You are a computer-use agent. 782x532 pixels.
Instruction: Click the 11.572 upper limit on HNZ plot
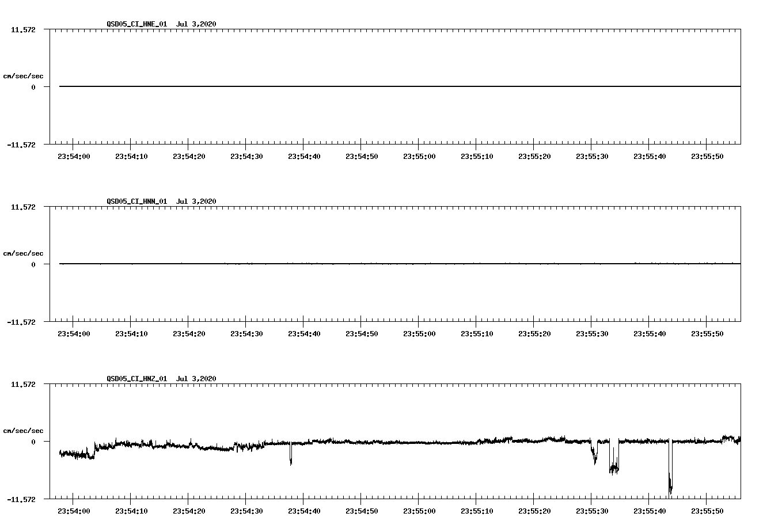click(23, 384)
